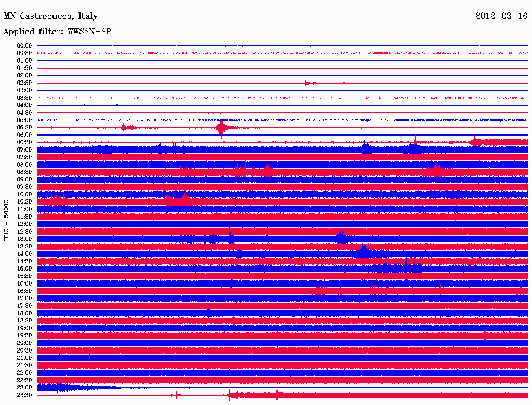Select the red spike on 19:30 trace
This screenshot has width=532, height=405.
(x=486, y=335)
